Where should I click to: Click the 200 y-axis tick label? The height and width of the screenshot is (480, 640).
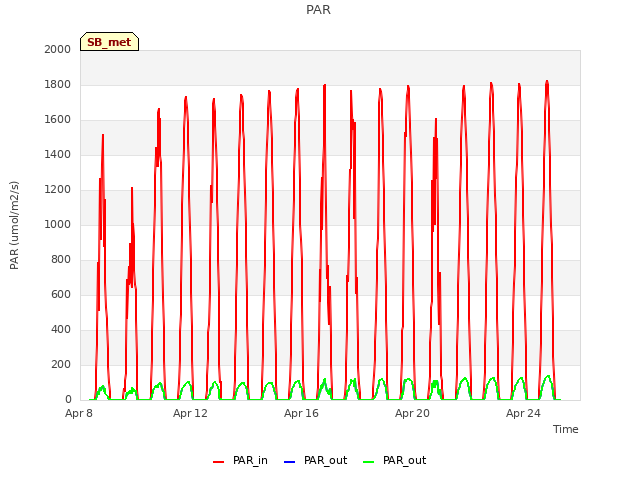(x=61, y=364)
